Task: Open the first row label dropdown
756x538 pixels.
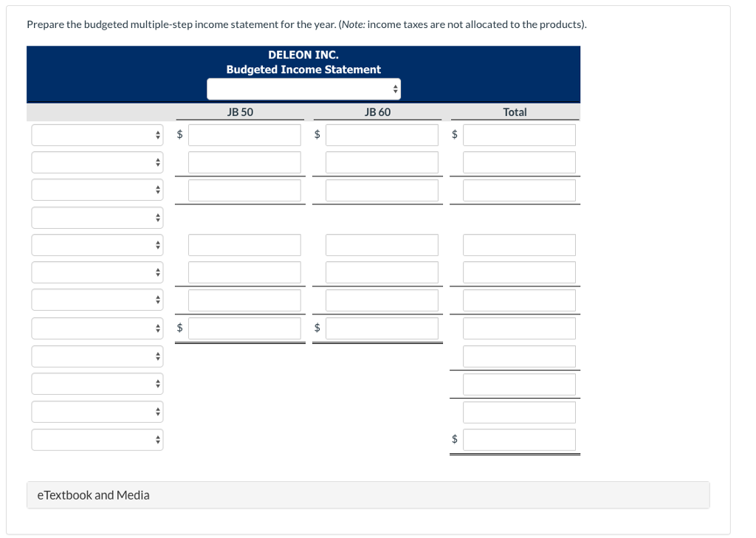Action: click(97, 134)
